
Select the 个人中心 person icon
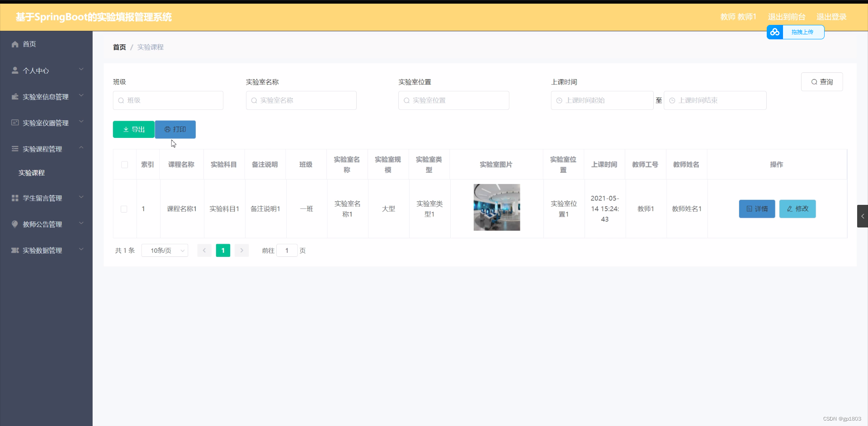coord(15,70)
